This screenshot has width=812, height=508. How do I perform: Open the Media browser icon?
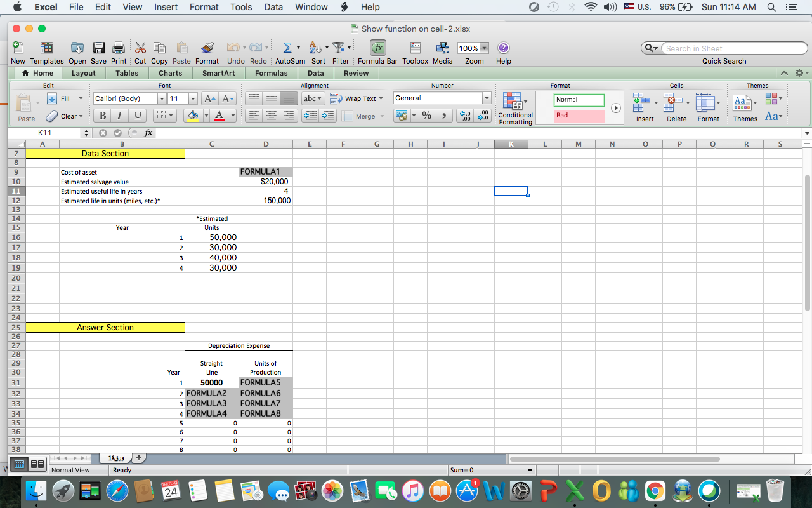442,48
